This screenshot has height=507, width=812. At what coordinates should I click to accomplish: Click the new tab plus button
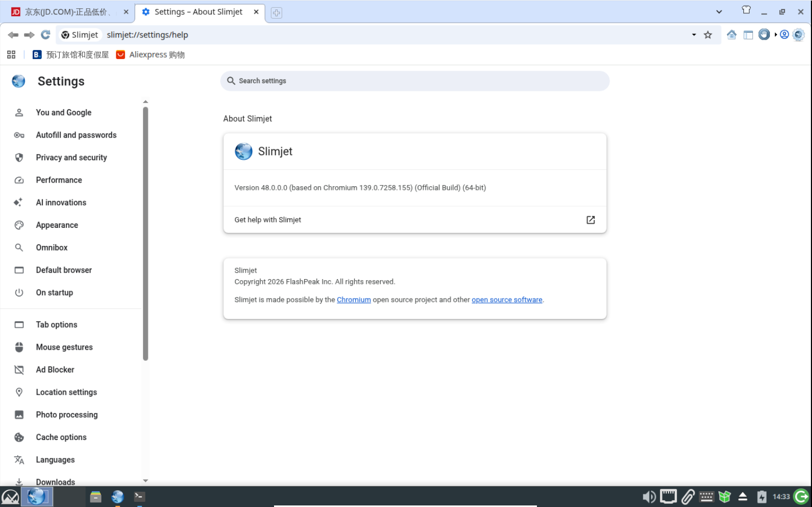276,13
